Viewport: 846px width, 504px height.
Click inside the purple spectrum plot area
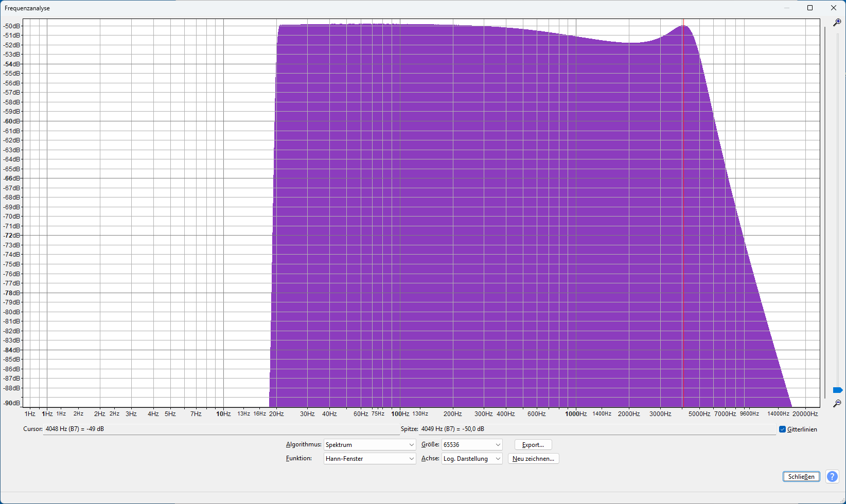tap(463, 206)
